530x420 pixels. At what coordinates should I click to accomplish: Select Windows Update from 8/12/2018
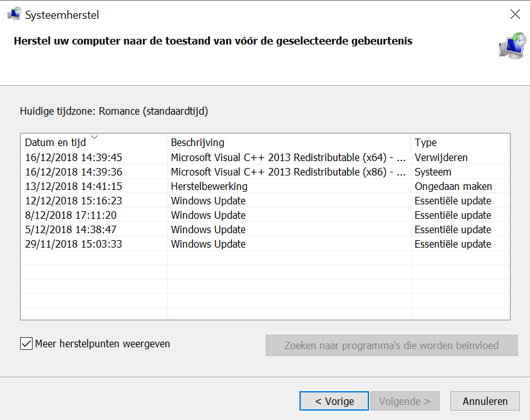pyautogui.click(x=264, y=215)
